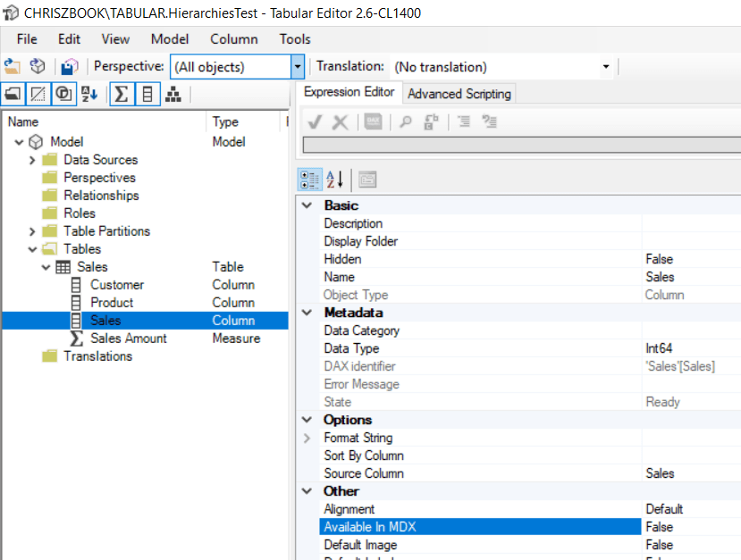Image resolution: width=741 pixels, height=560 pixels.
Task: Collapse the Sales table node
Action: 46,267
